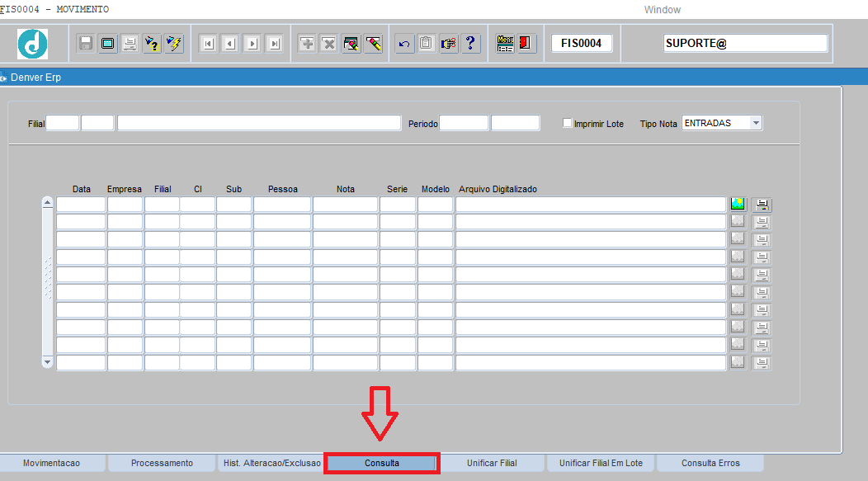The height and width of the screenshot is (481, 868).
Task: Open the Processamento tab
Action: pos(163,464)
